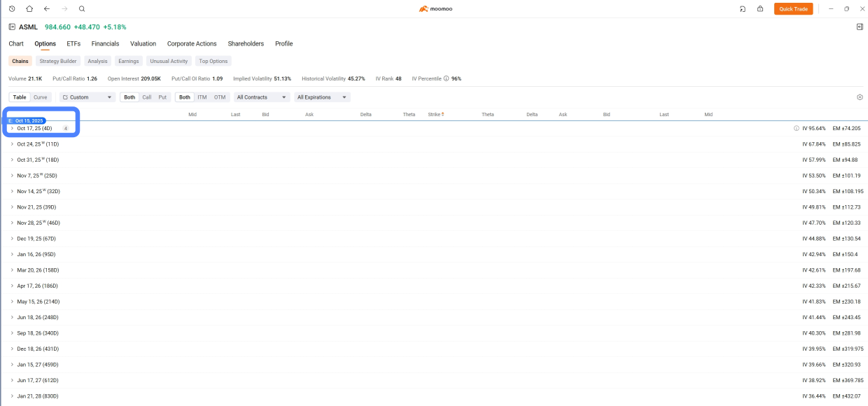Select Both next to Call
This screenshot has width=868, height=406.
pyautogui.click(x=129, y=97)
